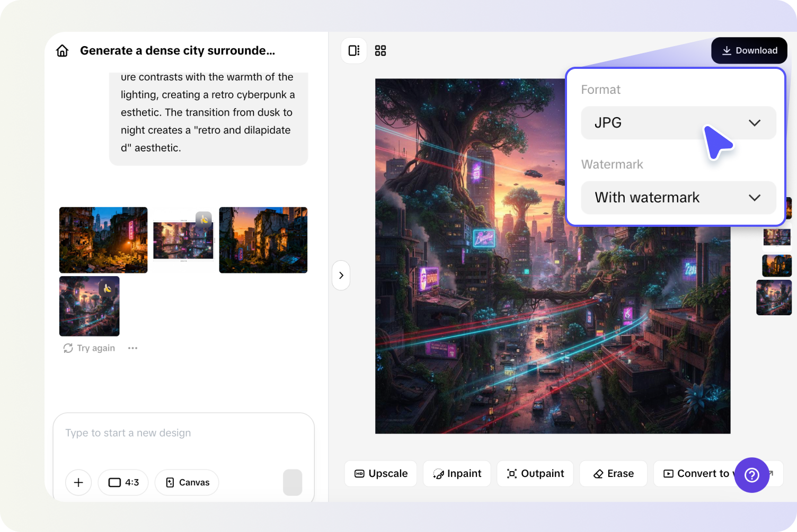Select the Outpaint tool
This screenshot has width=797, height=532.
535,473
